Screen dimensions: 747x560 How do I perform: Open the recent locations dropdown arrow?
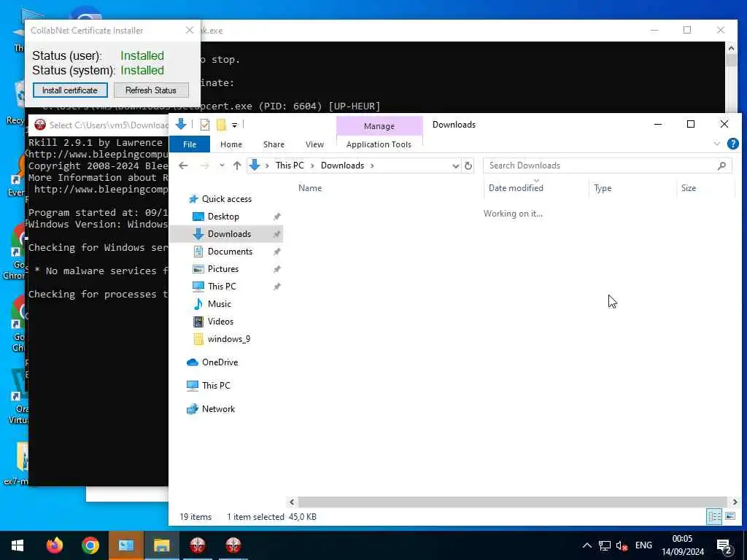click(222, 166)
